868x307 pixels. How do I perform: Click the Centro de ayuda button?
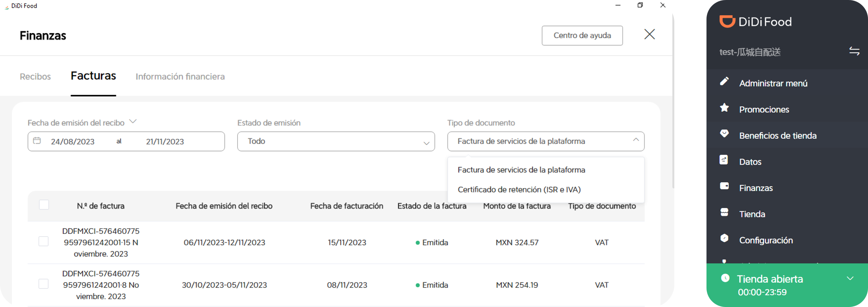point(582,35)
